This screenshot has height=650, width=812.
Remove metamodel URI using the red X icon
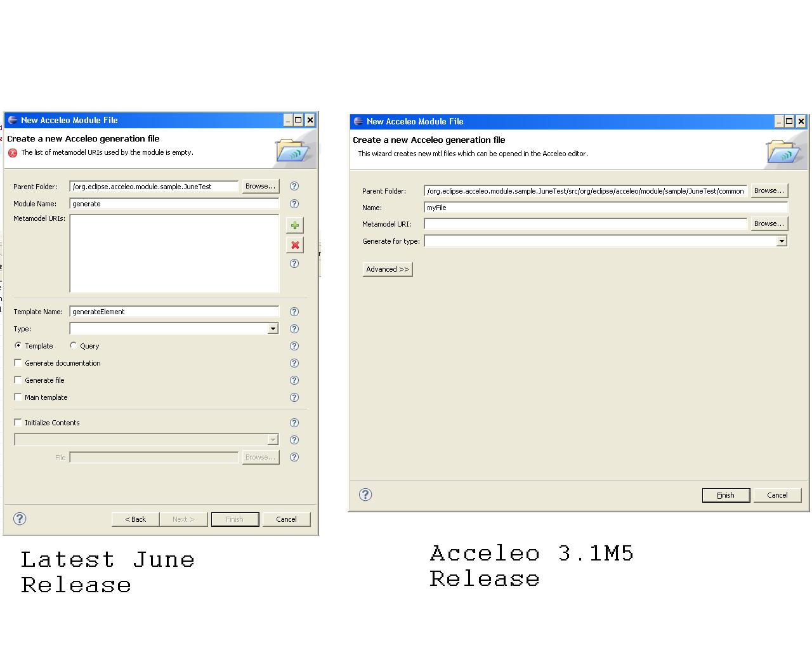pyautogui.click(x=295, y=245)
